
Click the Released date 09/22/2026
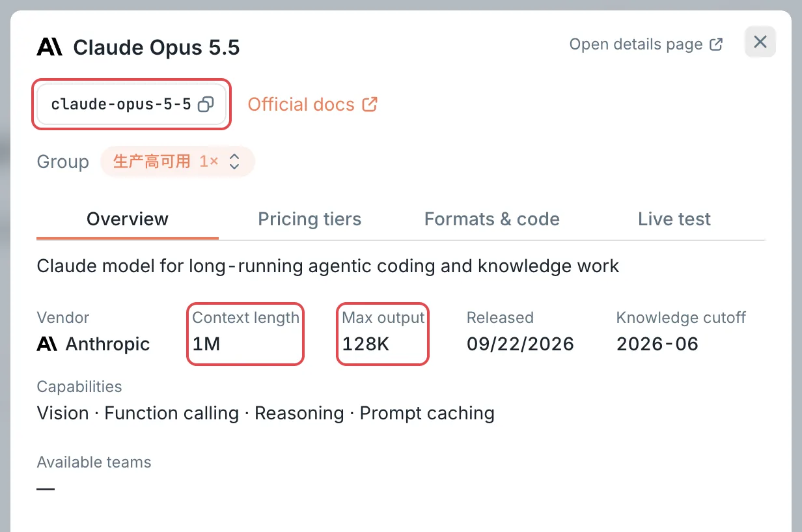pos(520,344)
